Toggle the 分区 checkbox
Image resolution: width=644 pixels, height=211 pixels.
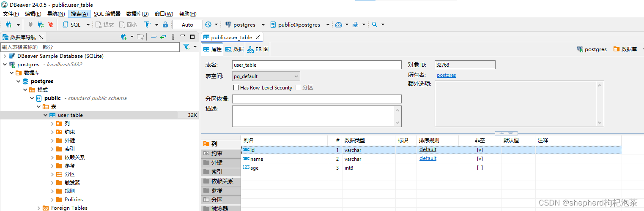click(299, 88)
